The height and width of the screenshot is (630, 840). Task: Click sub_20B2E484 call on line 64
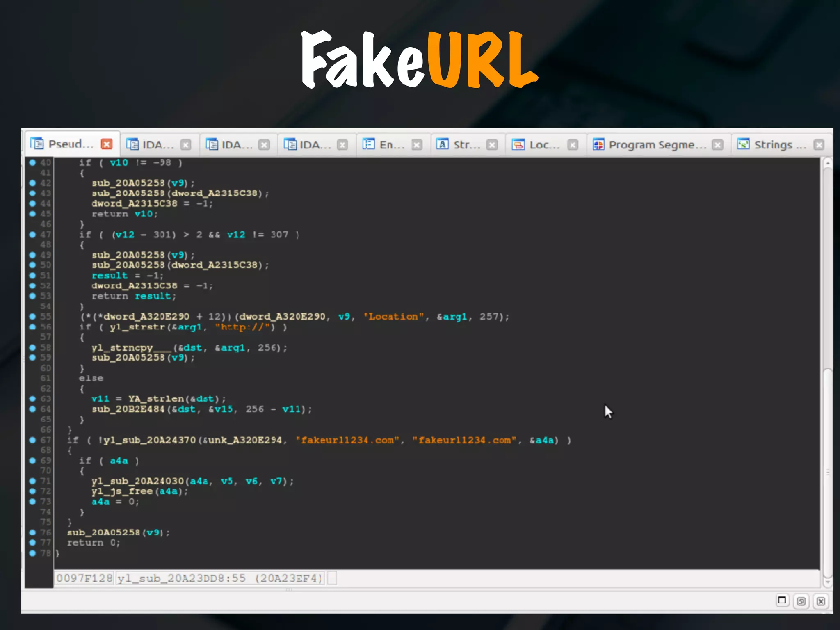[128, 409]
